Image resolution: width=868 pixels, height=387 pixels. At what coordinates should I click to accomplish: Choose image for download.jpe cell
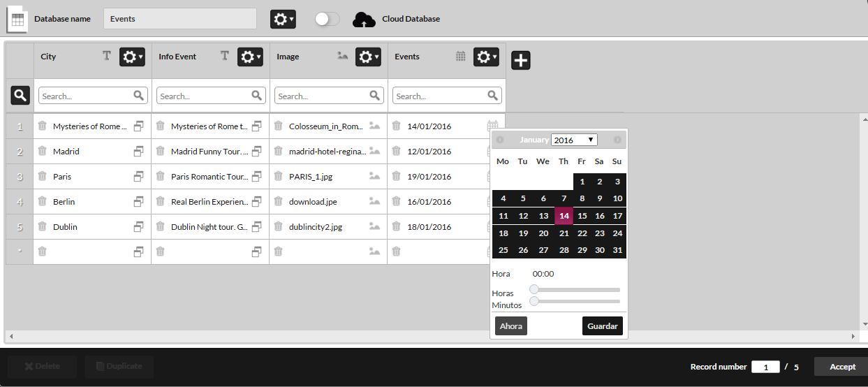pyautogui.click(x=375, y=201)
